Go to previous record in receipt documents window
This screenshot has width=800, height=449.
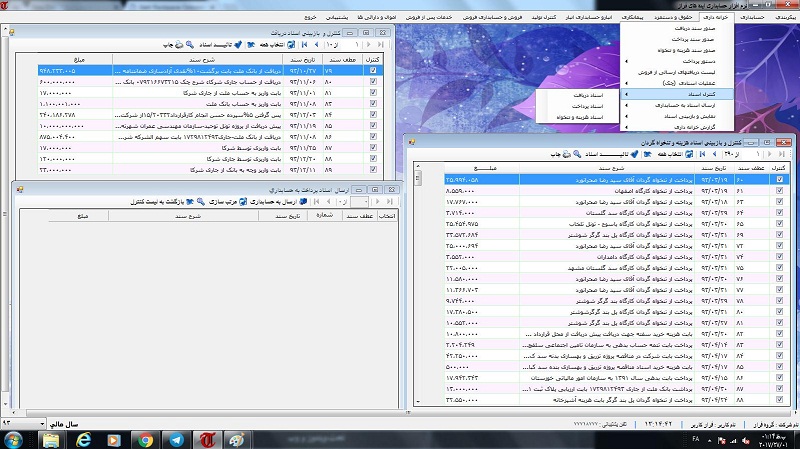(316, 45)
